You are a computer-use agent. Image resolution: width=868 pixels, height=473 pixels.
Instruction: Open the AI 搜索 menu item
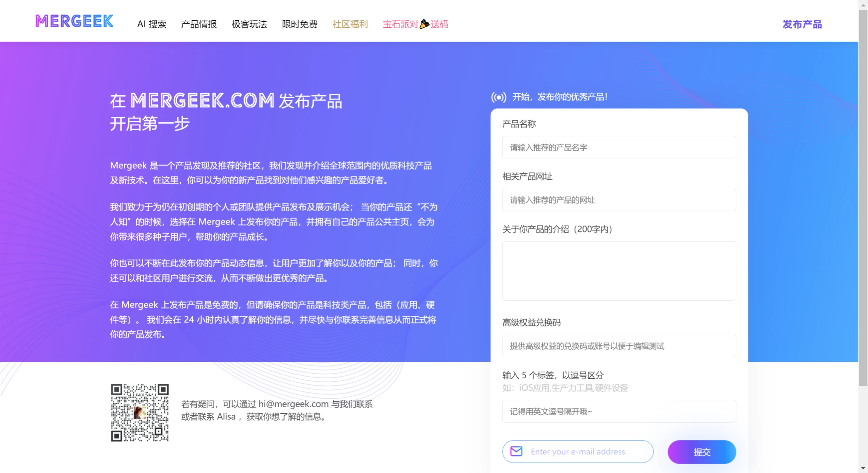point(152,24)
